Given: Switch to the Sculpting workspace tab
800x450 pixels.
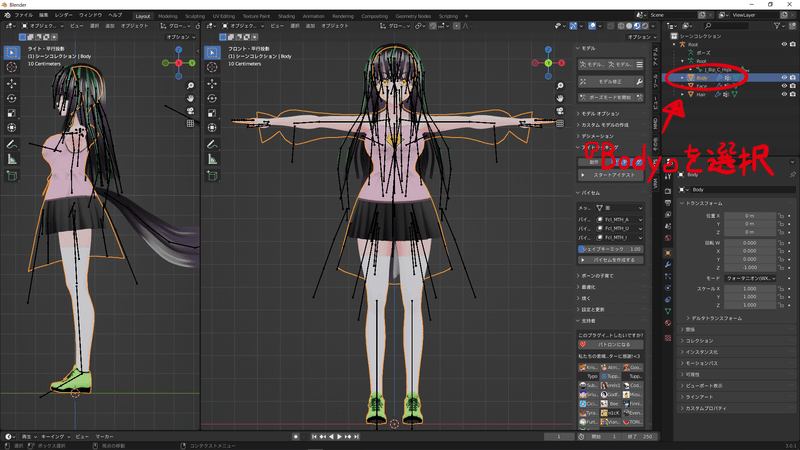Looking at the screenshot, I should coord(195,16).
